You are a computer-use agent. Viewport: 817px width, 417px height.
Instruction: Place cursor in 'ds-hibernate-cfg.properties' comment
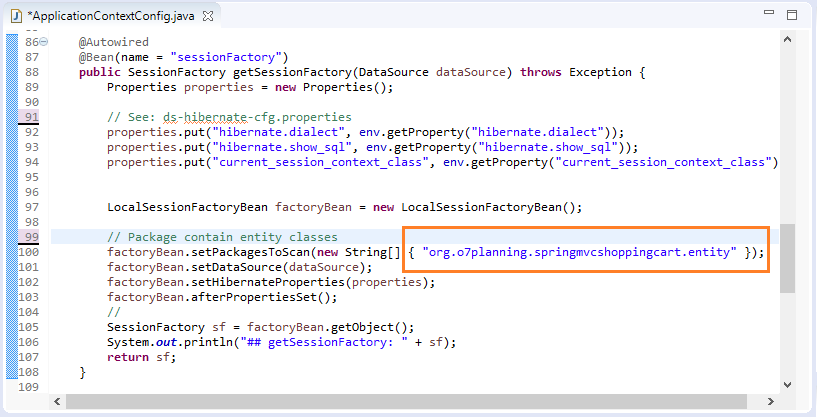(x=257, y=117)
